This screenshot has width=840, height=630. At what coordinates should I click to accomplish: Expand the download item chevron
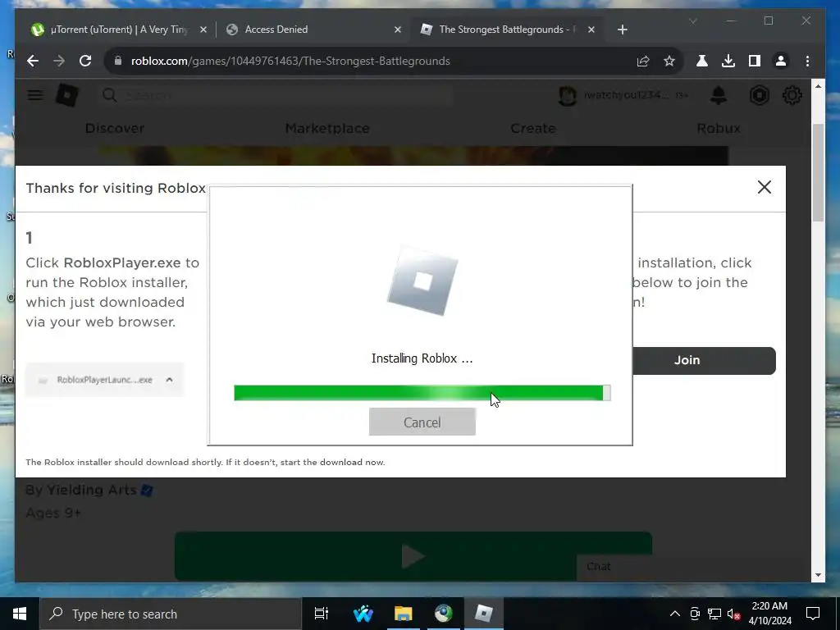tap(169, 380)
